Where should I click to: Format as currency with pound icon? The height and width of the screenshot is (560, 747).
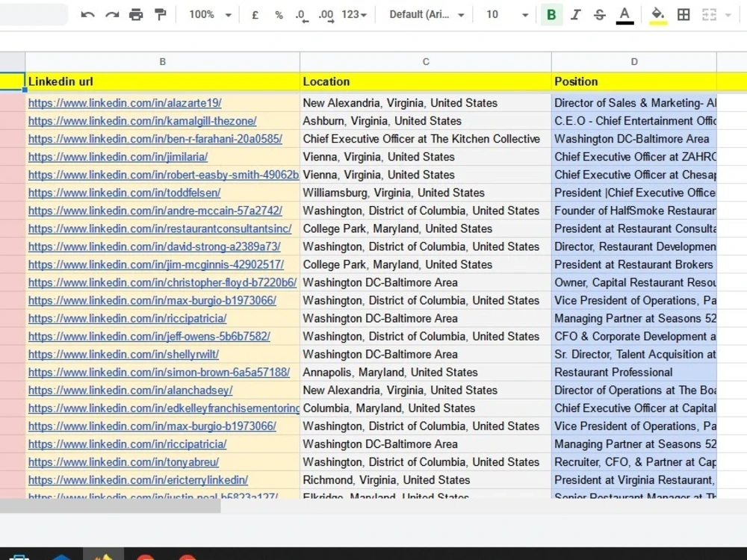[255, 15]
